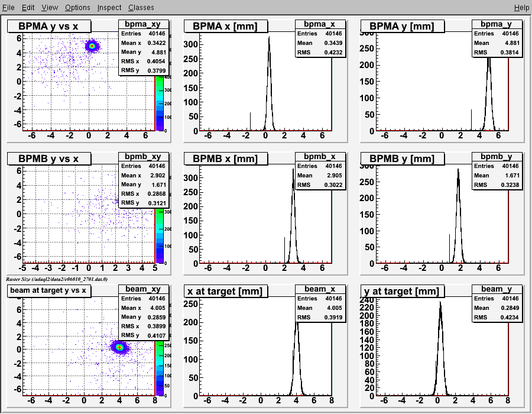Select the bpmb_x statistics box header
532x414 pixels.
(320, 157)
